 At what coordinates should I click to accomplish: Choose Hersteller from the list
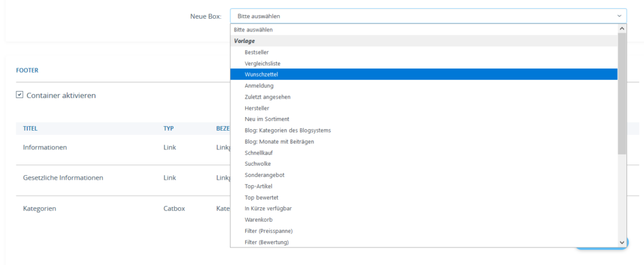[257, 108]
